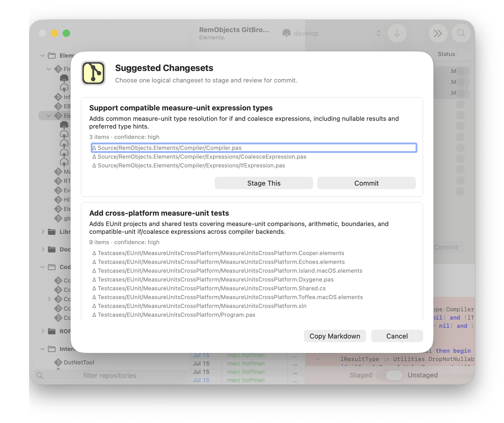Click the filled branch tree icon under Ele

pyautogui.click(x=64, y=125)
